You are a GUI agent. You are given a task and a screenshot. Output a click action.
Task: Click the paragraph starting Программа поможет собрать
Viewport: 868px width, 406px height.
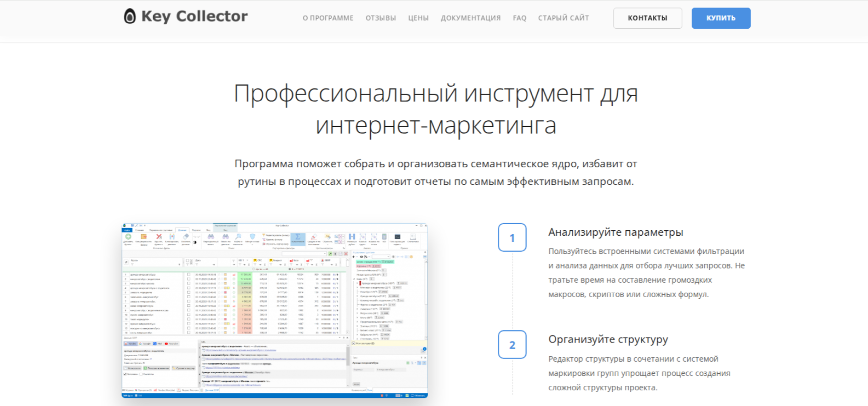point(436,173)
